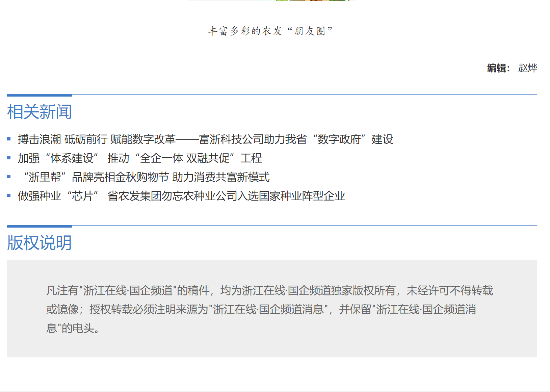This screenshot has height=392, width=550.
Task: Click the image caption 丰富多彩的农发朋友圈
Action: 270,31
